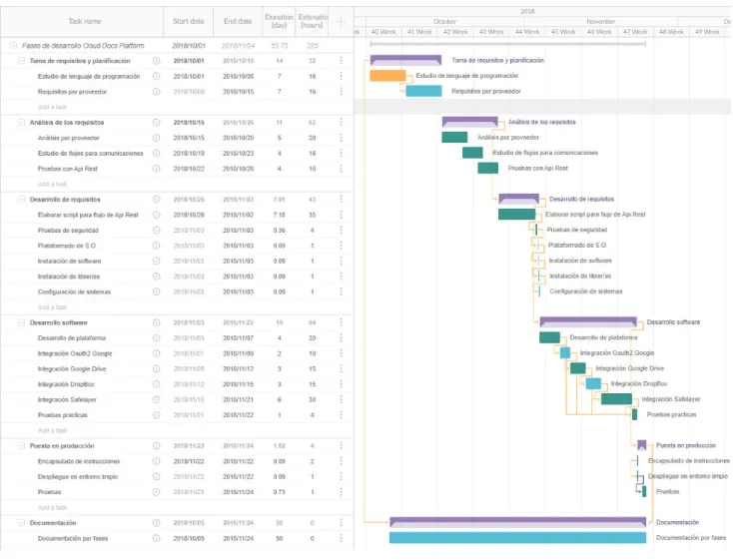Edit duration 7.18 of Elaborar script row

[279, 215]
